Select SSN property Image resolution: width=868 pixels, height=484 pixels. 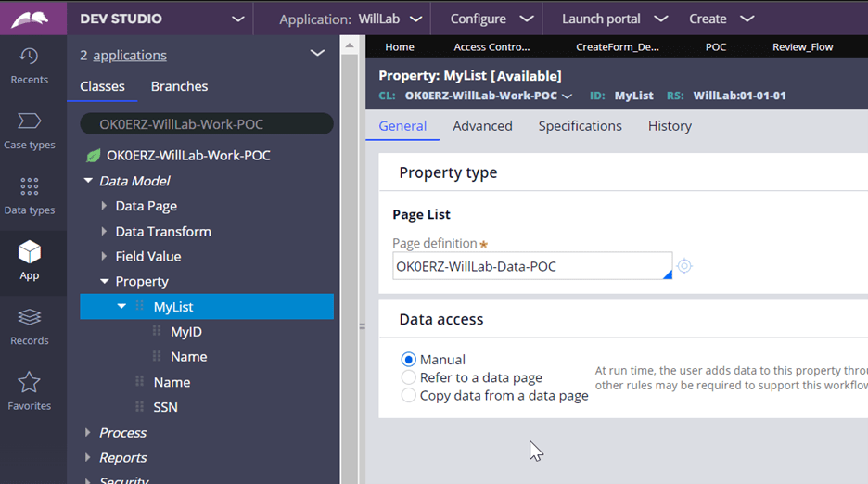(x=165, y=407)
